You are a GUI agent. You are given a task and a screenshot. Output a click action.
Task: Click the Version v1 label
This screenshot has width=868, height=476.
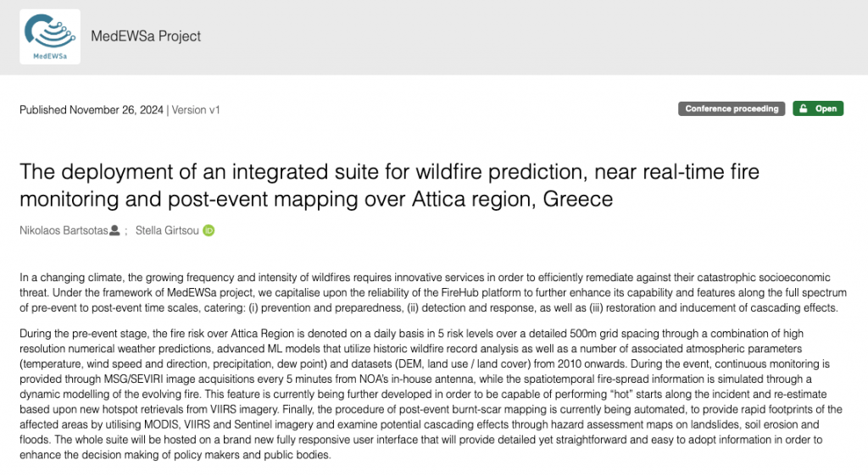tap(196, 110)
